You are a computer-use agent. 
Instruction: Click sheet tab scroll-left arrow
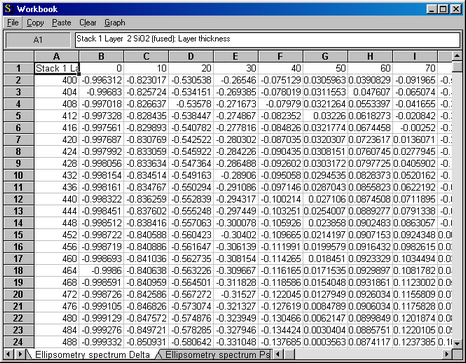click(9, 354)
